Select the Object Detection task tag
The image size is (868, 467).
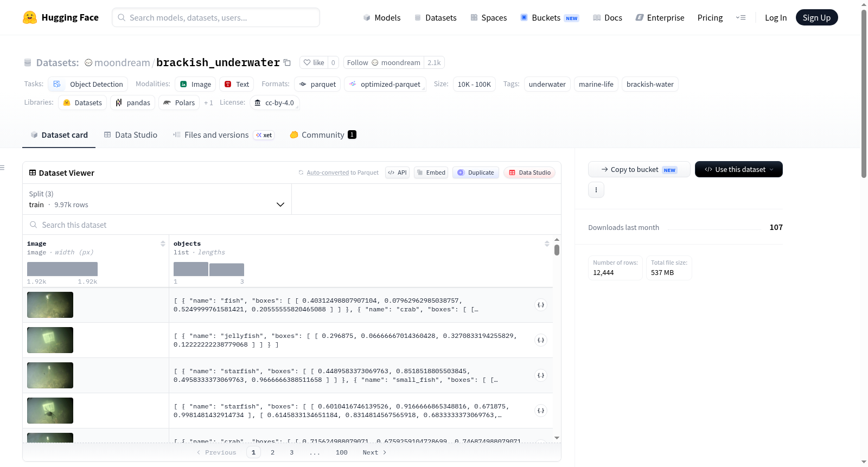(88, 84)
